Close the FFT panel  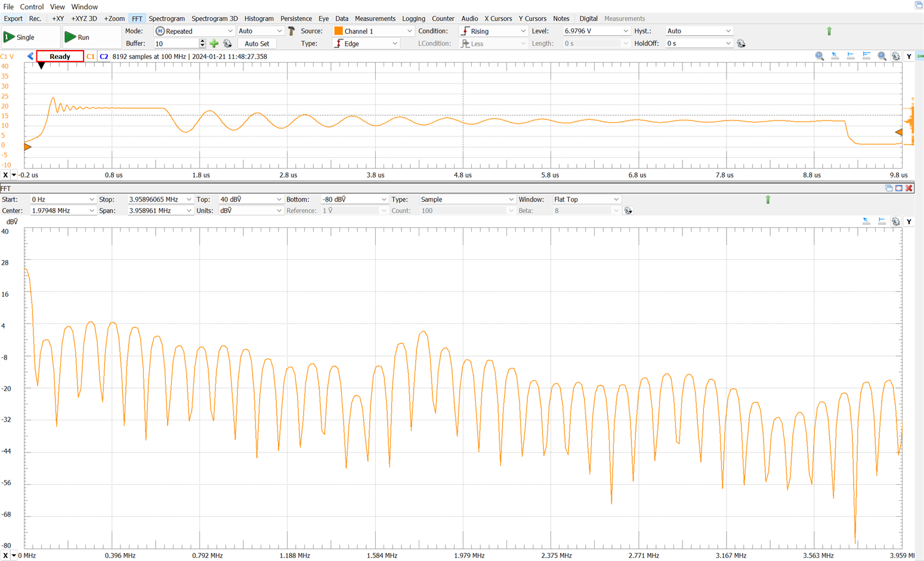click(909, 188)
